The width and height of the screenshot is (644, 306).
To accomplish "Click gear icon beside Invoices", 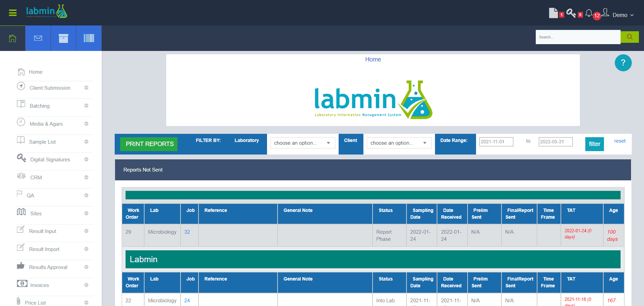I will point(87,285).
